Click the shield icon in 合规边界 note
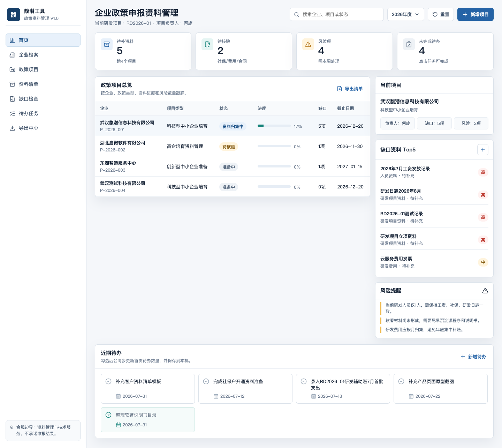This screenshot has width=502, height=448. click(x=12, y=427)
